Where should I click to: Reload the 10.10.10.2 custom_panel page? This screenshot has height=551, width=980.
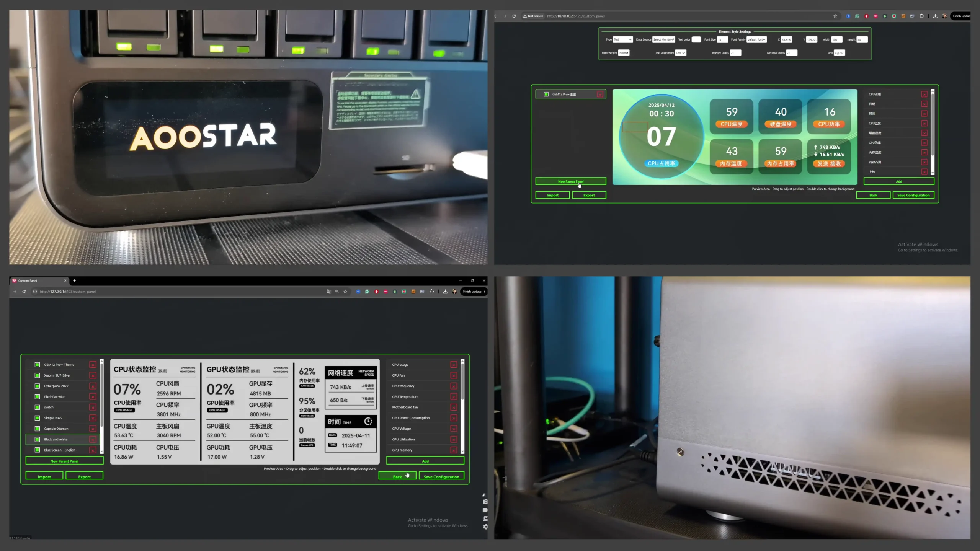click(514, 16)
